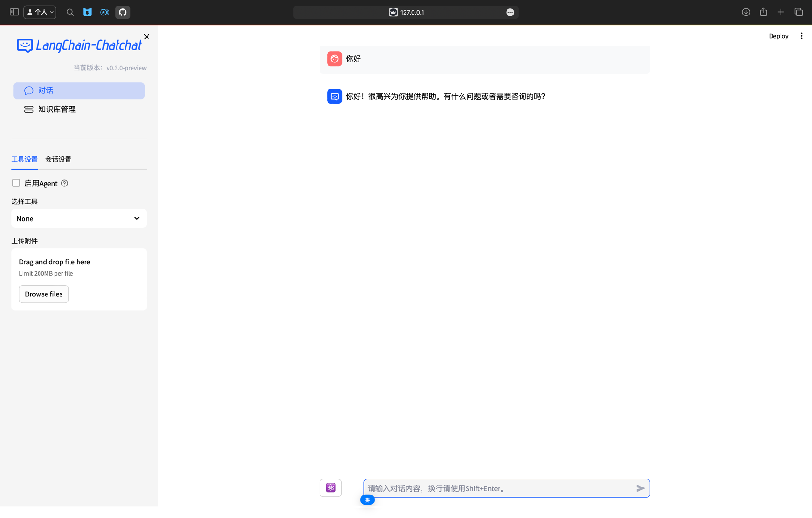Switch to the 会话设置 tab
Viewport: 812px width, 518px height.
(58, 159)
